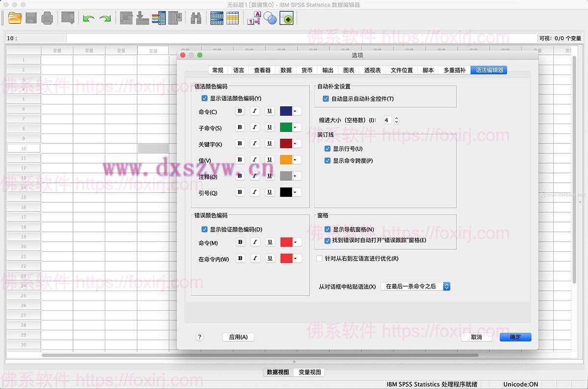
Task: Toggle value labels icon with A and 1
Action: click(x=254, y=19)
